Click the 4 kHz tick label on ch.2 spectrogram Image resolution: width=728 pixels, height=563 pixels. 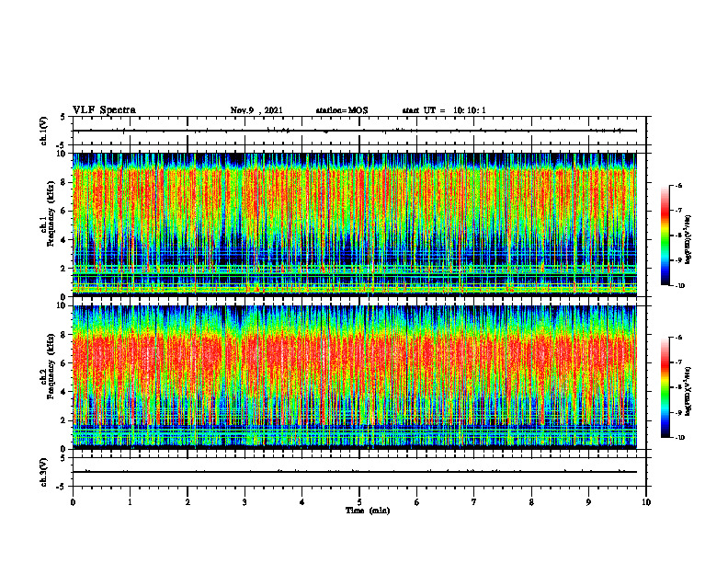64,392
